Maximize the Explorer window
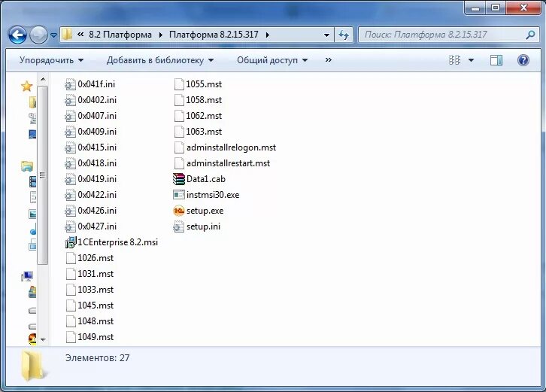The height and width of the screenshot is (392, 546). coord(496,8)
